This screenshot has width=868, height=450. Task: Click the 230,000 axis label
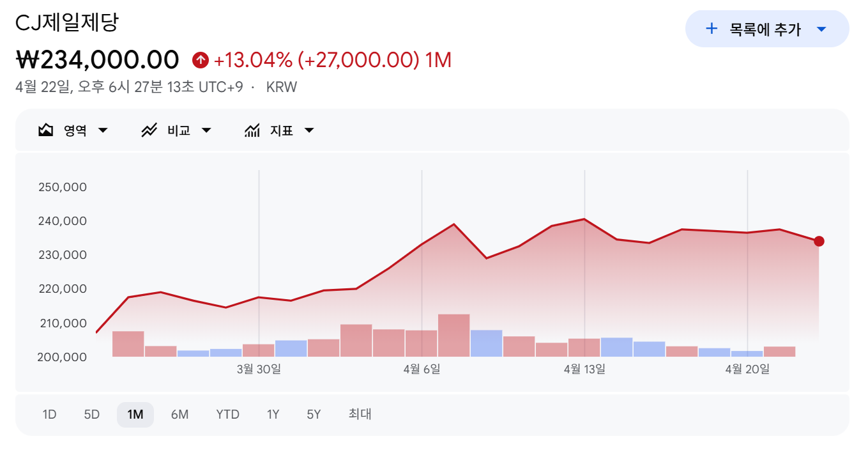tap(63, 255)
